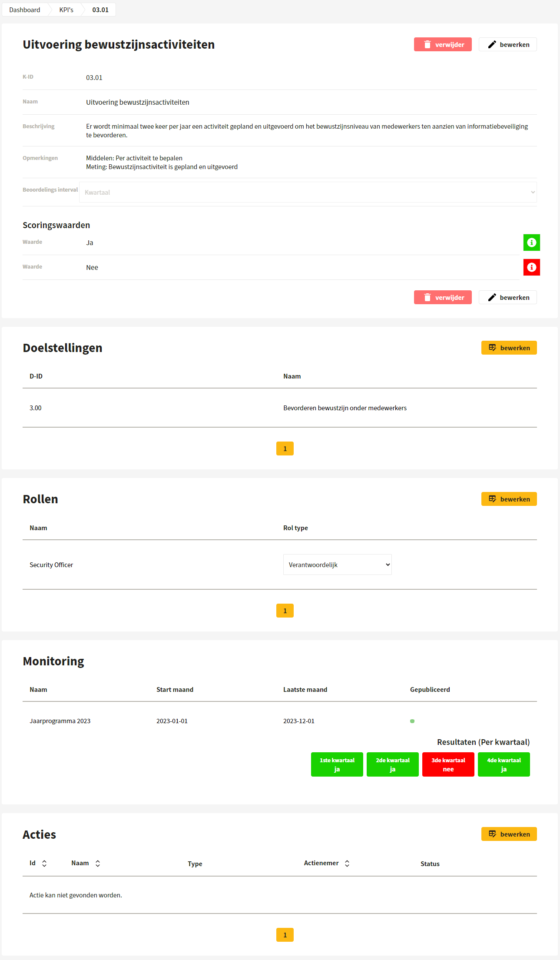Go to Dashboard breadcrumb
560x960 pixels.
[x=25, y=10]
